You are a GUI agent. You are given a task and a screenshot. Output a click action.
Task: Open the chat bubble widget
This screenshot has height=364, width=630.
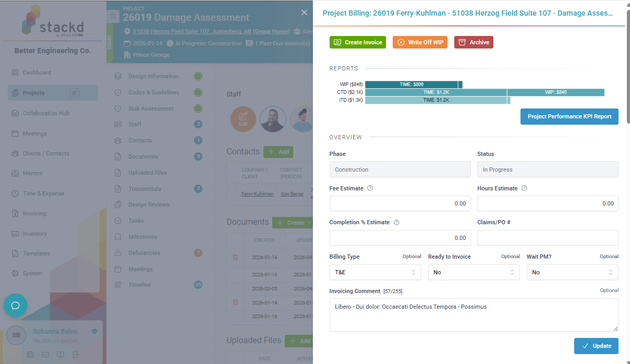pyautogui.click(x=15, y=305)
